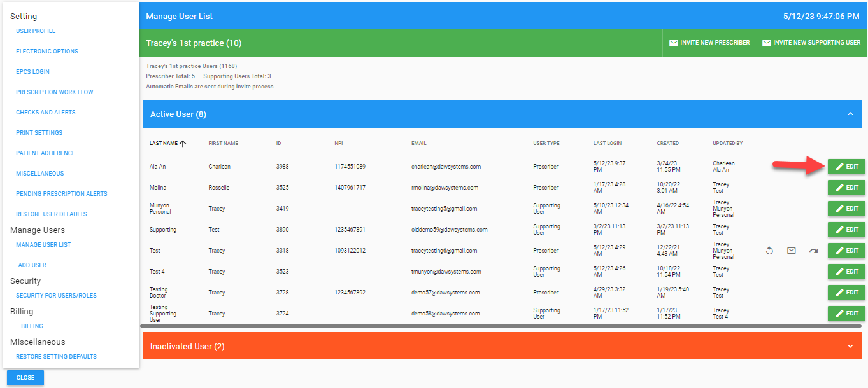The height and width of the screenshot is (388, 868).
Task: Click email olddemo59@dawsystems.com
Action: 450,230
